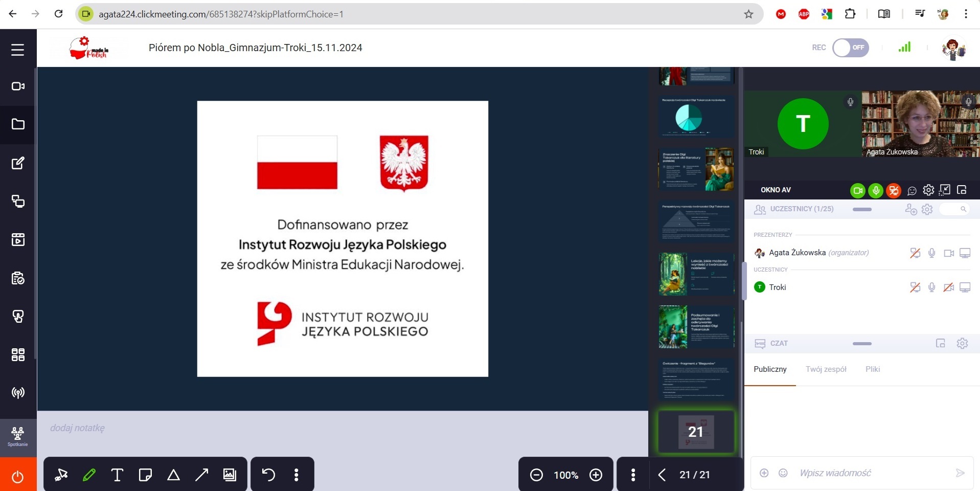This screenshot has height=491, width=980.
Task: Open participants settings gear
Action: coord(927,209)
